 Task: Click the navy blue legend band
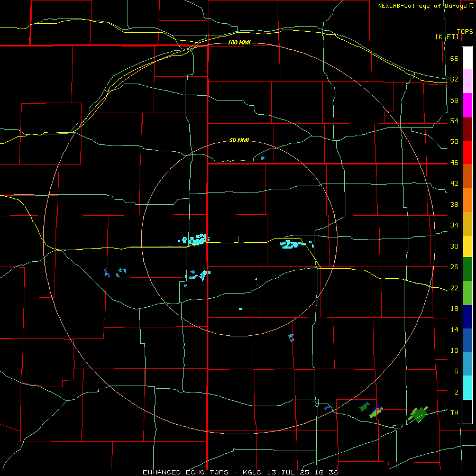(467, 317)
